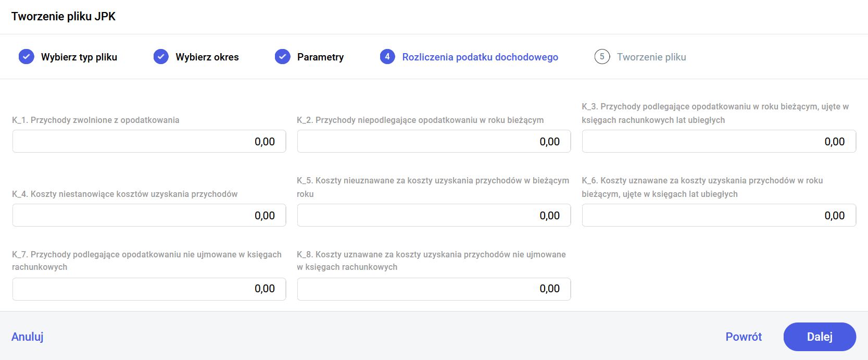This screenshot has width=868, height=360.
Task: Click the Powrót link
Action: (x=743, y=337)
